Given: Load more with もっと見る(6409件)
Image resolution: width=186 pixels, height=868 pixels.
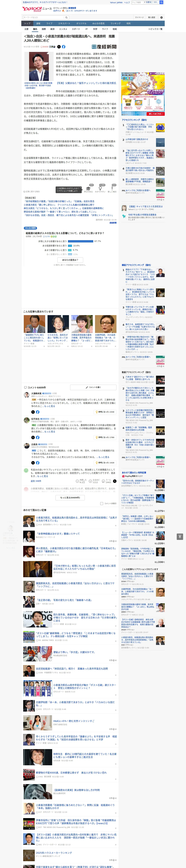Looking at the screenshot, I should [70, 497].
